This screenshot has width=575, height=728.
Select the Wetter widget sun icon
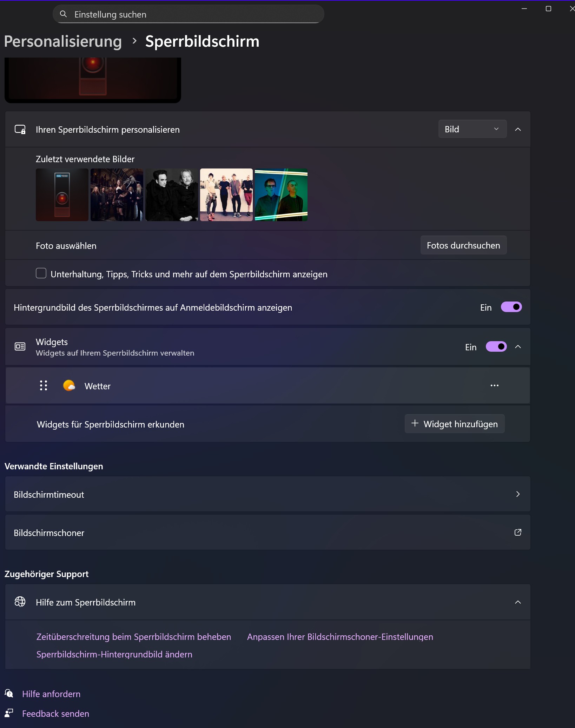(x=69, y=386)
